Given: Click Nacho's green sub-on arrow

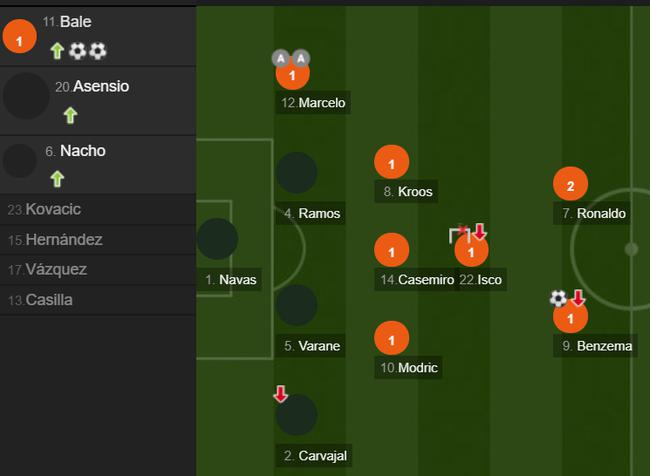Looking at the screenshot, I should [x=57, y=179].
